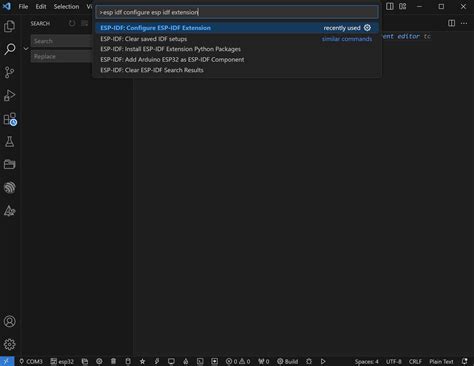This screenshot has height=366, width=474.
Task: Open ESP-IDF monitor device icon
Action: tap(171, 361)
